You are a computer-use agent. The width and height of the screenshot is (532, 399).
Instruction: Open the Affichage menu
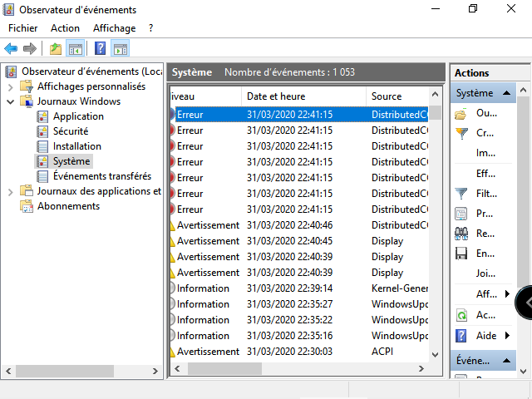coord(115,28)
